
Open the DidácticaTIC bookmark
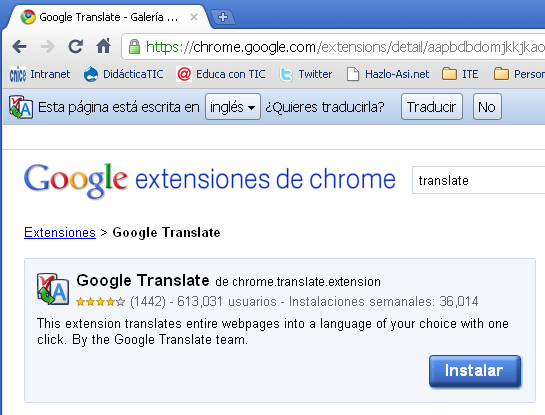123,74
